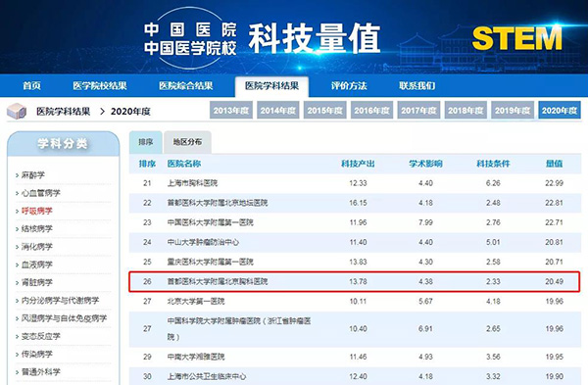This screenshot has height=385, width=588.
Task: Choose 结核病学 in subject list
Action: 37,228
